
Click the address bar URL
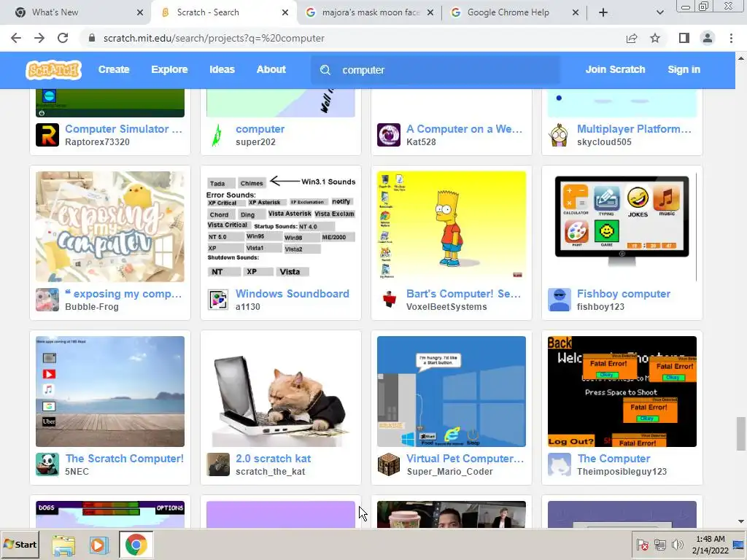[214, 38]
